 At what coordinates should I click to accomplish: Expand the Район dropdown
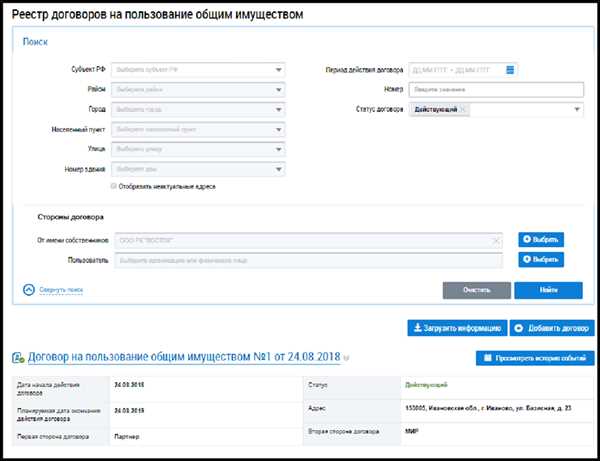(x=198, y=90)
